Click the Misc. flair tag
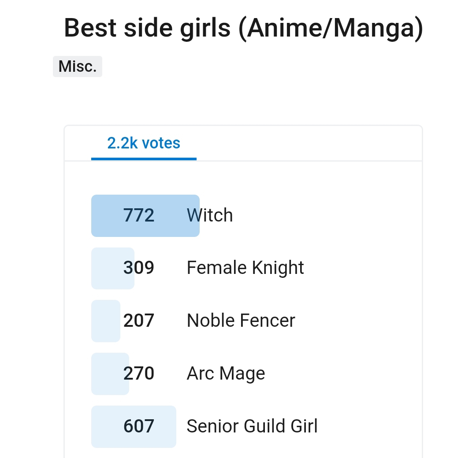Viewport: 476px width, 458px height. pyautogui.click(x=78, y=66)
